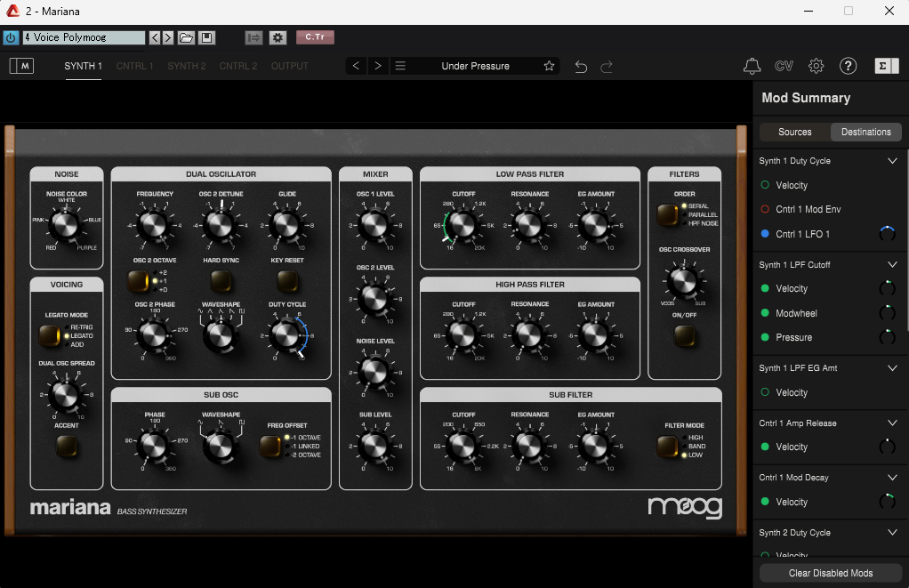Click the M logo panel icon
Viewport: 909px width, 588px height.
click(x=21, y=66)
